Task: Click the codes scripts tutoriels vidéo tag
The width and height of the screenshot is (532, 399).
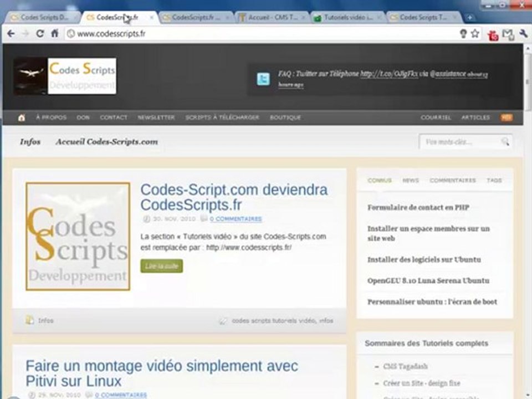Action: [x=274, y=320]
